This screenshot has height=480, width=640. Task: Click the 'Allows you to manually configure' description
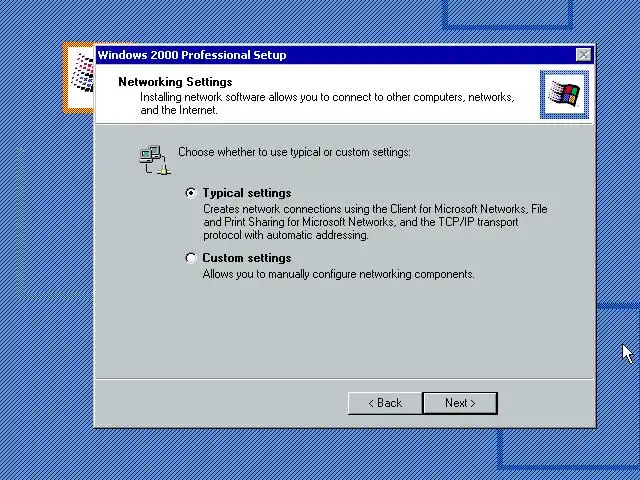pyautogui.click(x=338, y=274)
